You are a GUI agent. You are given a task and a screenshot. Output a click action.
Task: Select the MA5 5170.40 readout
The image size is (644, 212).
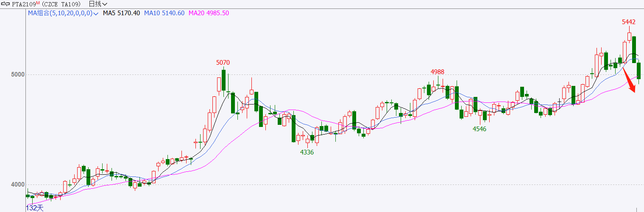tap(122, 13)
